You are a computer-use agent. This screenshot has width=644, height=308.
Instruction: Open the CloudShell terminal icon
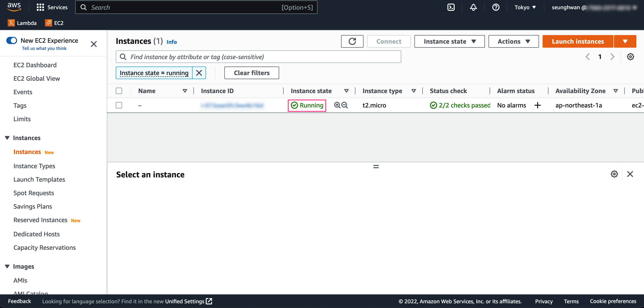point(451,7)
